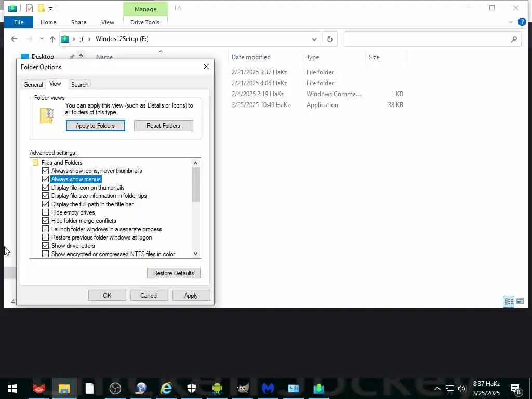Launch OBS Studio from the taskbar
The image size is (532, 399).
pos(115,389)
